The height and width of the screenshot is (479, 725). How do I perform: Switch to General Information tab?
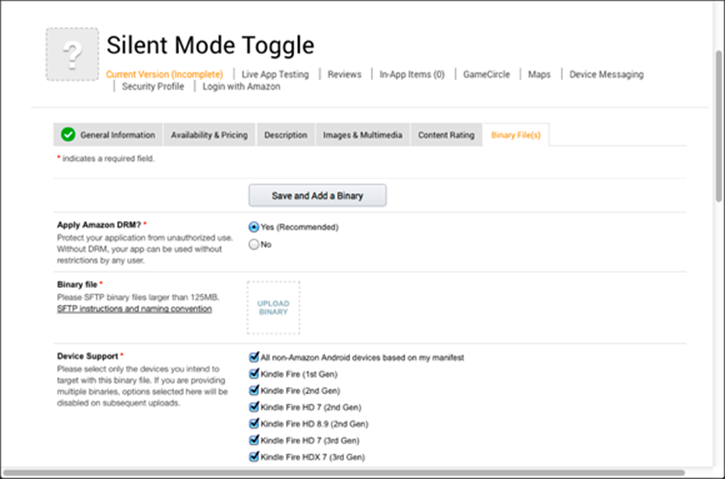click(x=108, y=135)
